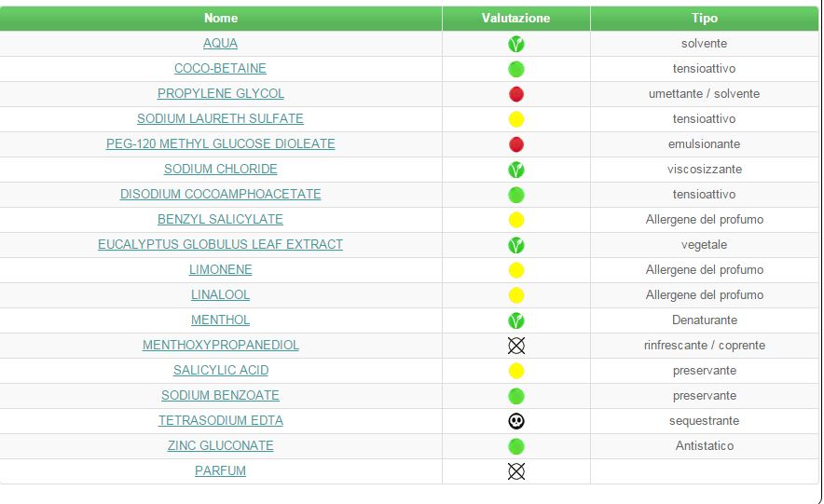Select the 'Antistatico' type cell
The width and height of the screenshot is (824, 504).
click(704, 446)
